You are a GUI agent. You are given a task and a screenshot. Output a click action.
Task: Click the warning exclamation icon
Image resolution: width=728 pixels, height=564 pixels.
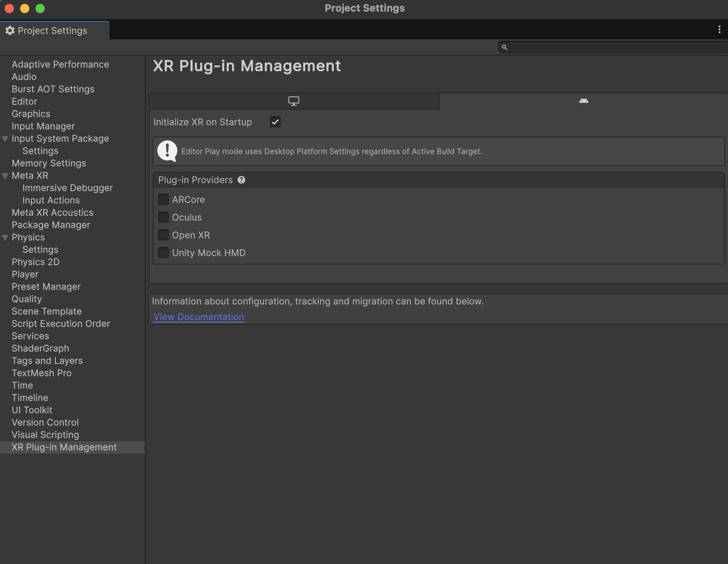tap(167, 151)
